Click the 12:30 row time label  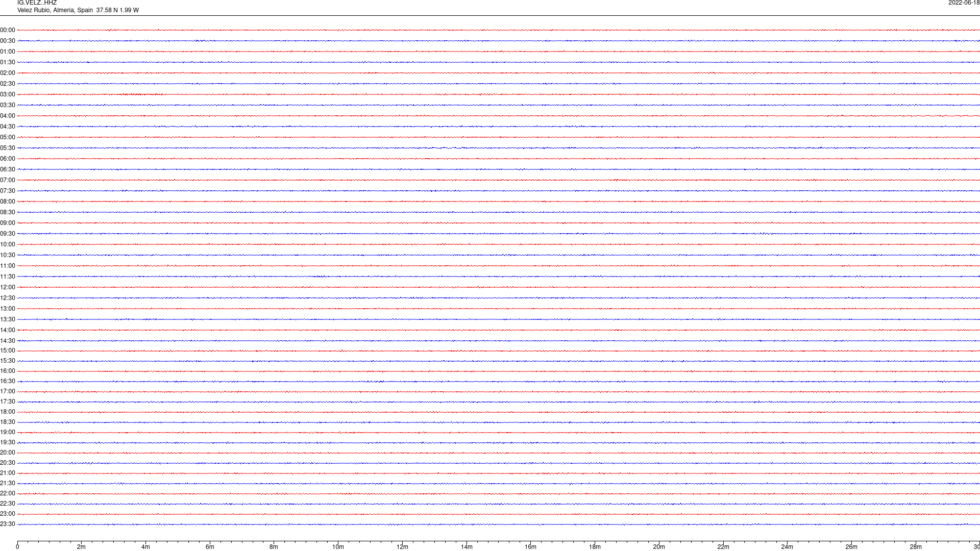8,298
